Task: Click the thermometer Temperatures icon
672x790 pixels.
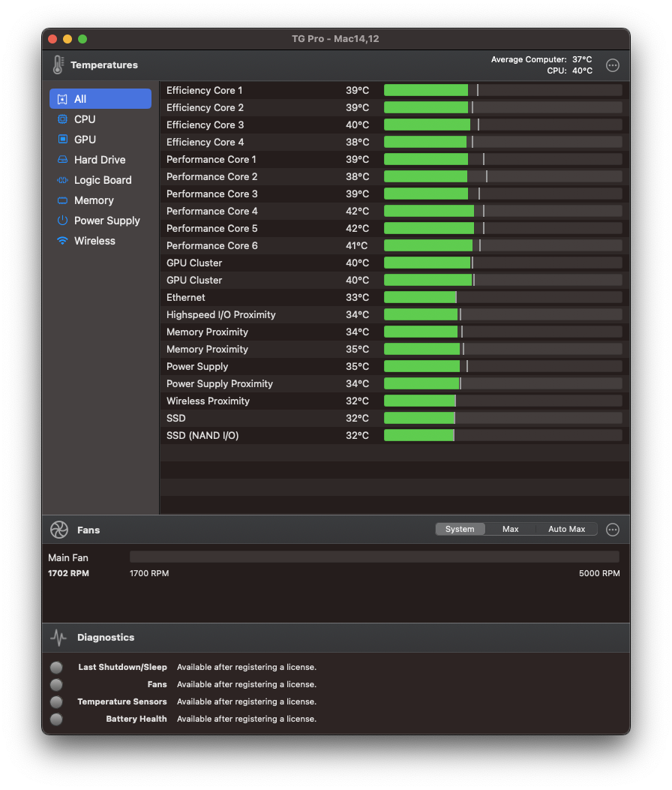Action: coord(58,65)
